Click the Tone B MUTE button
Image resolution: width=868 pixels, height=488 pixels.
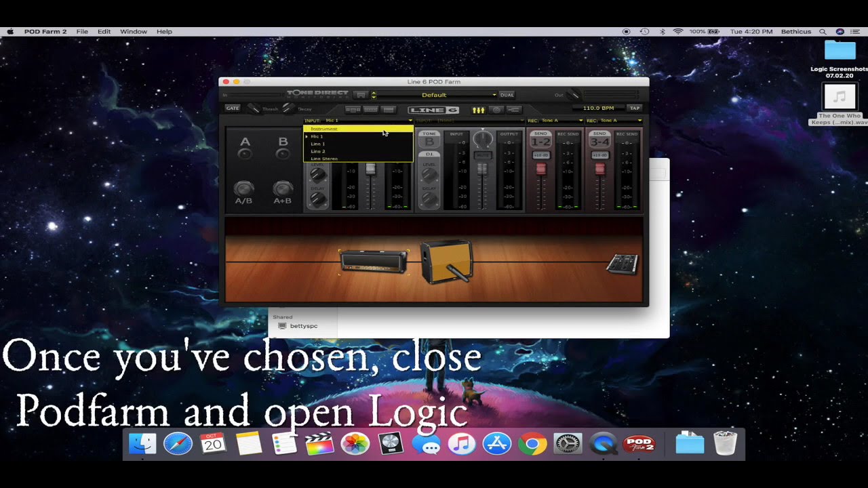coord(482,155)
